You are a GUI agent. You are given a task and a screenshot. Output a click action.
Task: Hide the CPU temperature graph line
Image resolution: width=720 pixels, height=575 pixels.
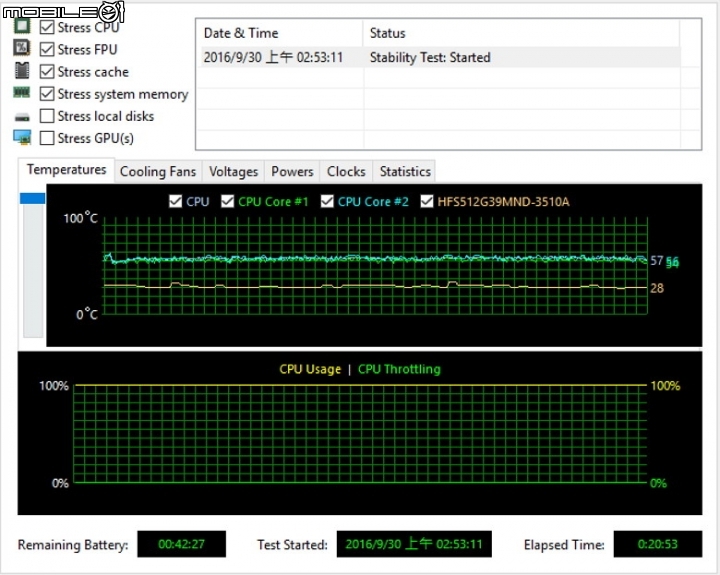175,201
